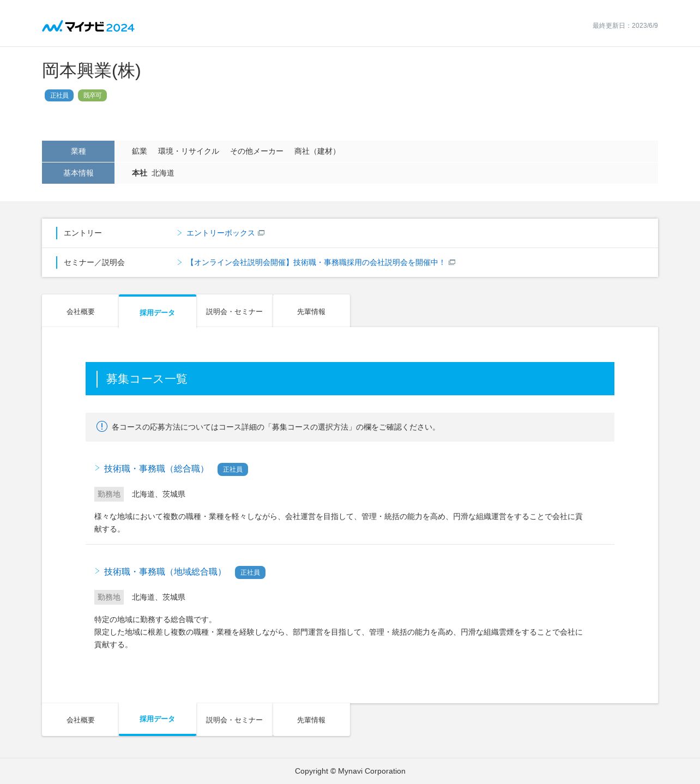The width and height of the screenshot is (700, 784).
Task: Click the セミナー／説明会 row label
Action: point(94,262)
